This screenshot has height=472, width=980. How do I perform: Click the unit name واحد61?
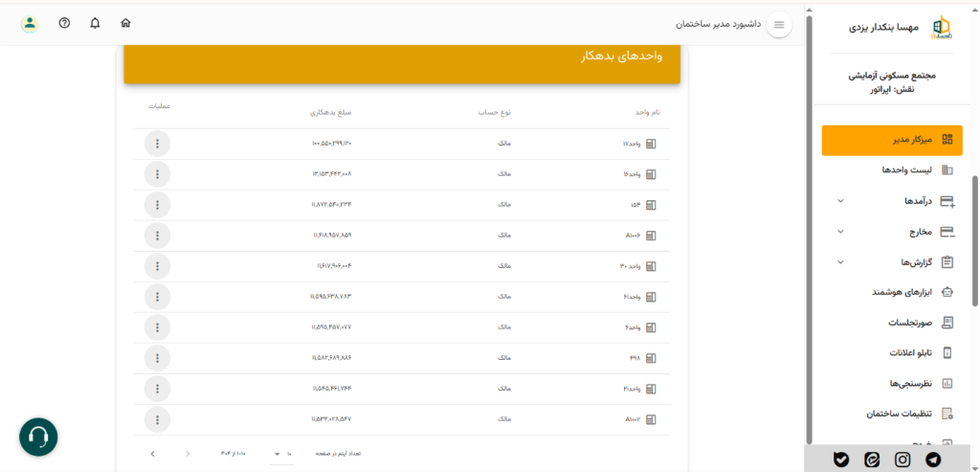click(632, 297)
